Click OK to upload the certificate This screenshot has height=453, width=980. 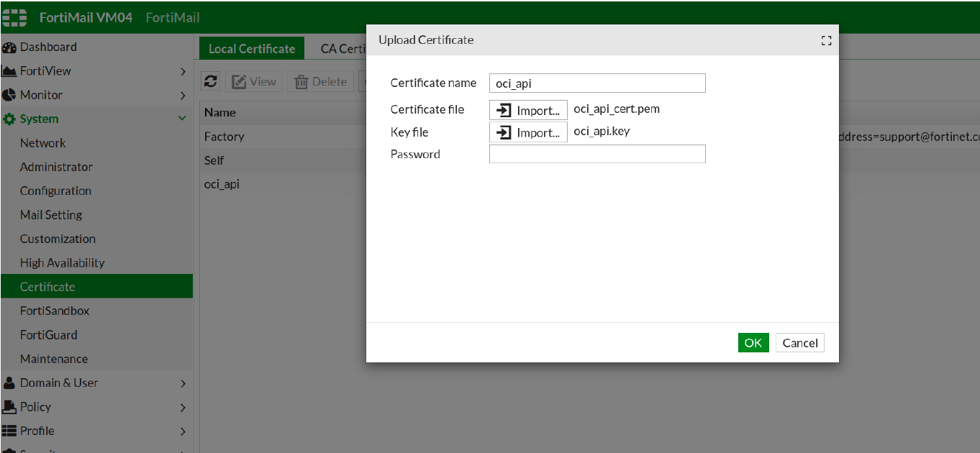point(753,343)
